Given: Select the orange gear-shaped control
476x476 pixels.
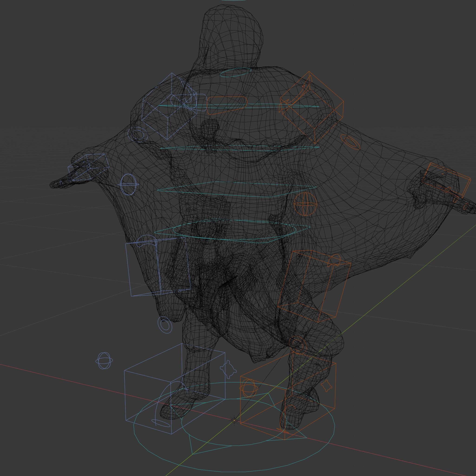Looking at the screenshot, I should pos(327,386).
